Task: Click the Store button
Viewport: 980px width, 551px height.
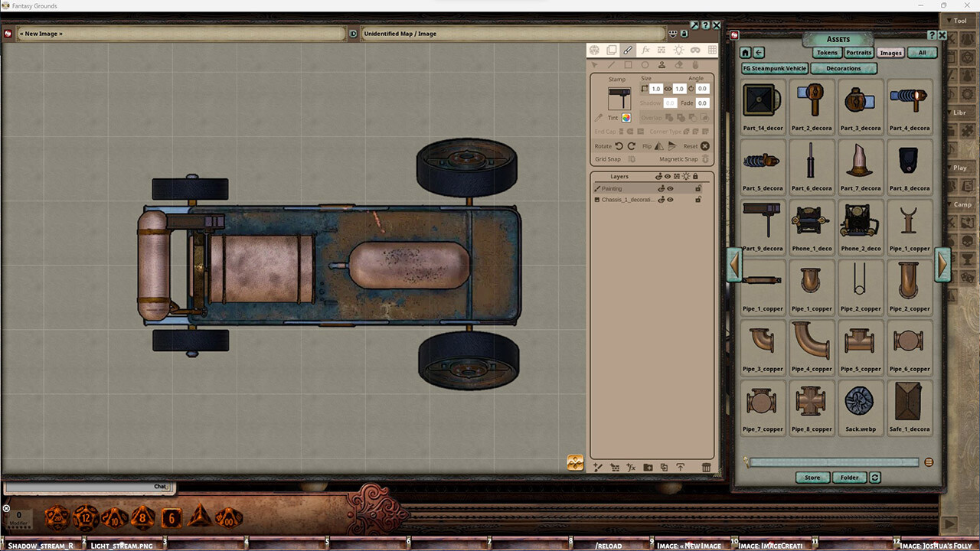Action: pyautogui.click(x=812, y=478)
